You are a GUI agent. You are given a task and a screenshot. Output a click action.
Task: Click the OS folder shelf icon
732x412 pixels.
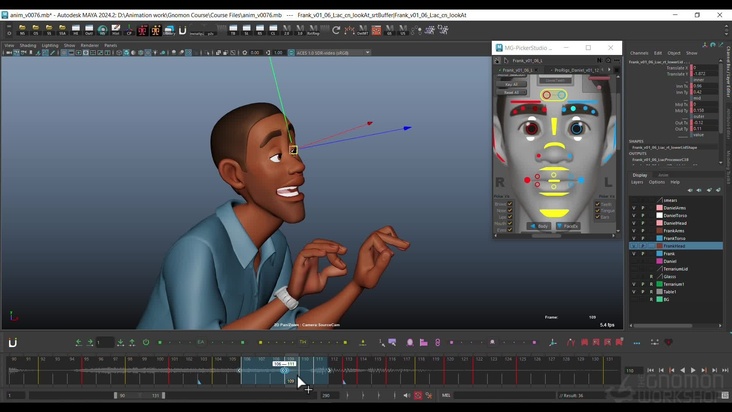pos(35,30)
